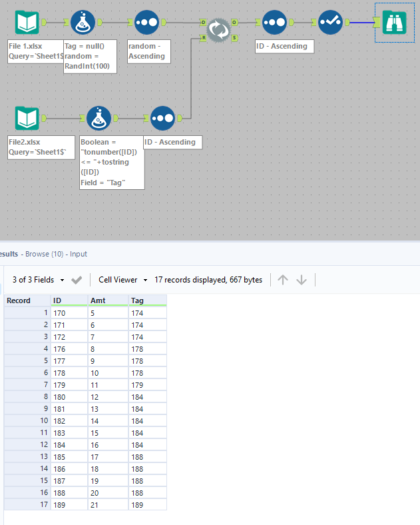The image size is (420, 525).
Task: Click the S output anchor of Dynamic Replace
Action: tap(234, 38)
